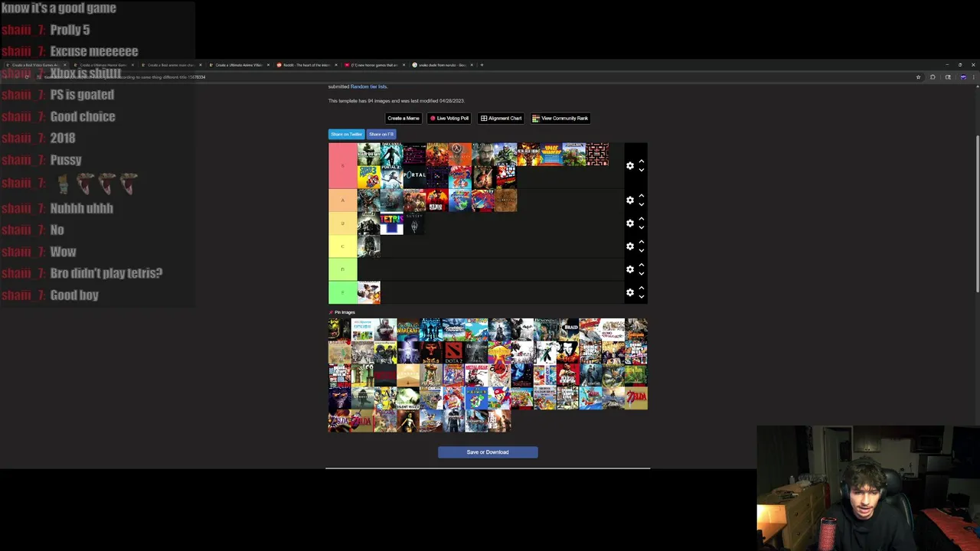Select the Super Mario Bros 3 tile
Screen dimensions: 980x551
369,178
